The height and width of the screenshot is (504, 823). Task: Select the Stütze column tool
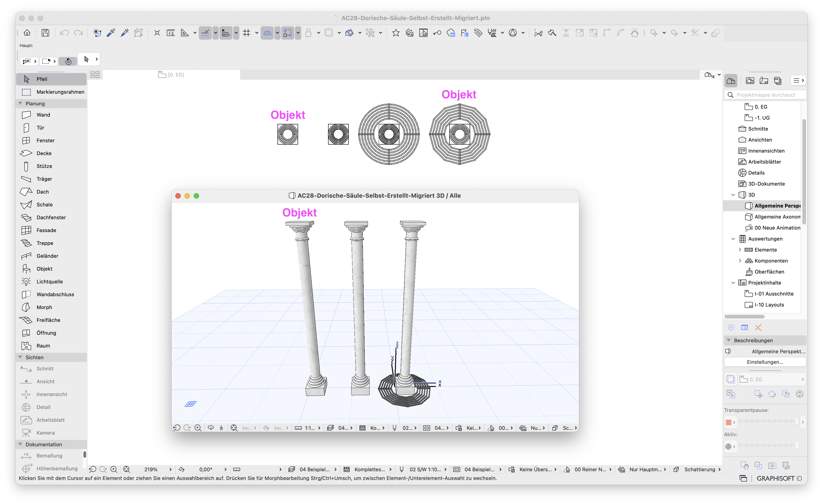tap(51, 166)
